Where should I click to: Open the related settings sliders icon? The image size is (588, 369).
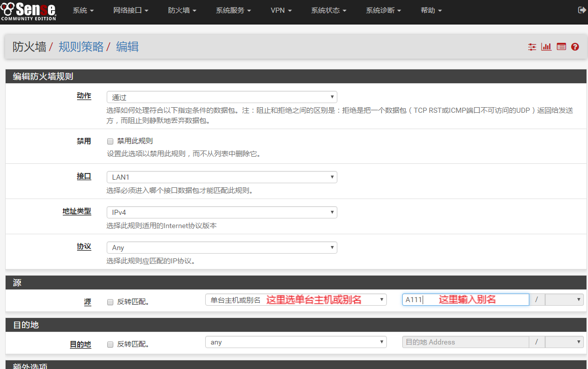click(532, 47)
